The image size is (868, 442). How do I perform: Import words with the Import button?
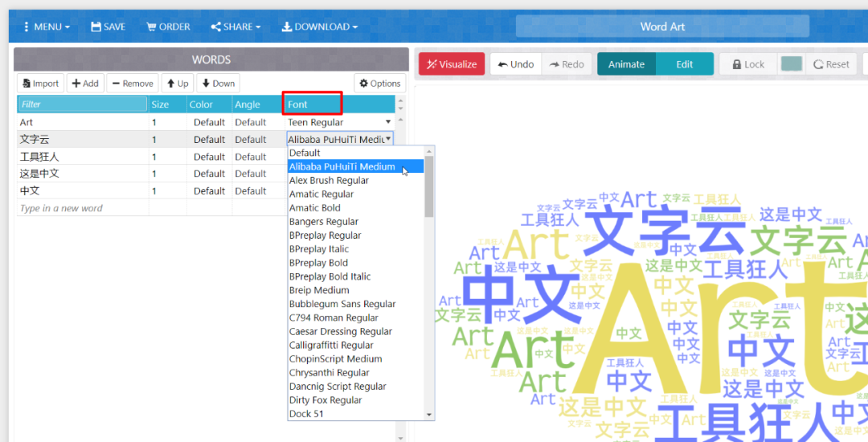40,84
